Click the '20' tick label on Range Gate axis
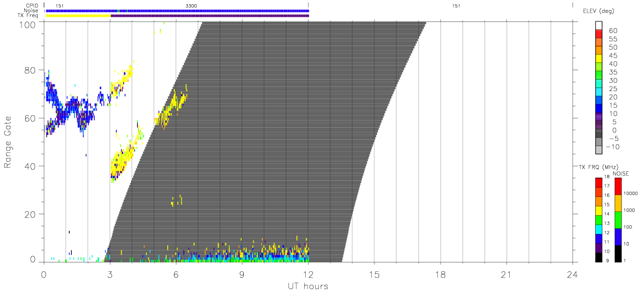The width and height of the screenshot is (644, 297). click(x=30, y=214)
